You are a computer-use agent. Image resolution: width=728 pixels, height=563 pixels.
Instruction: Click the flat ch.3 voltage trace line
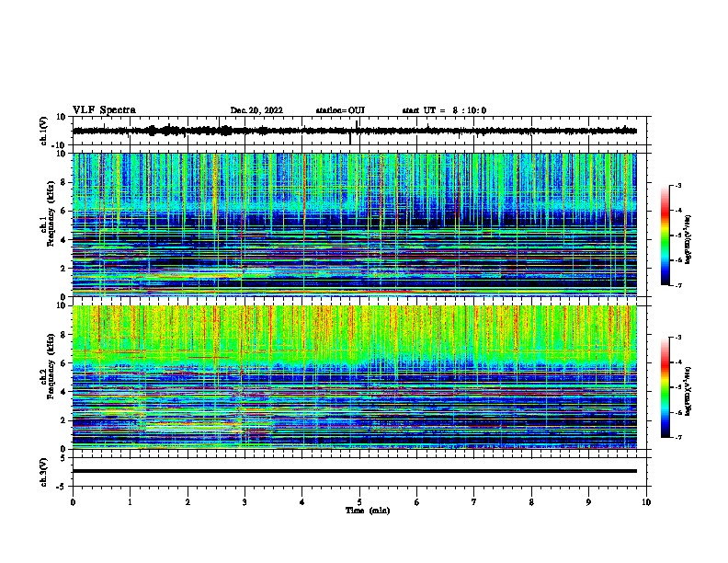click(x=354, y=471)
